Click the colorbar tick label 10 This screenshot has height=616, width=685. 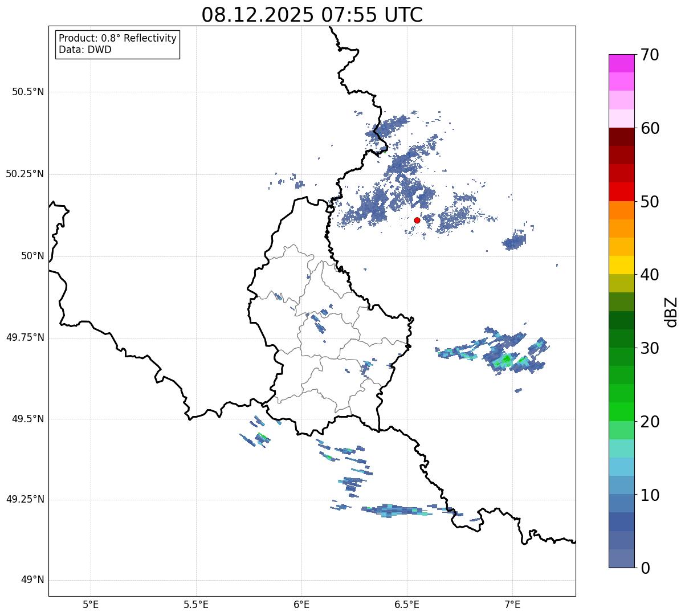(650, 495)
